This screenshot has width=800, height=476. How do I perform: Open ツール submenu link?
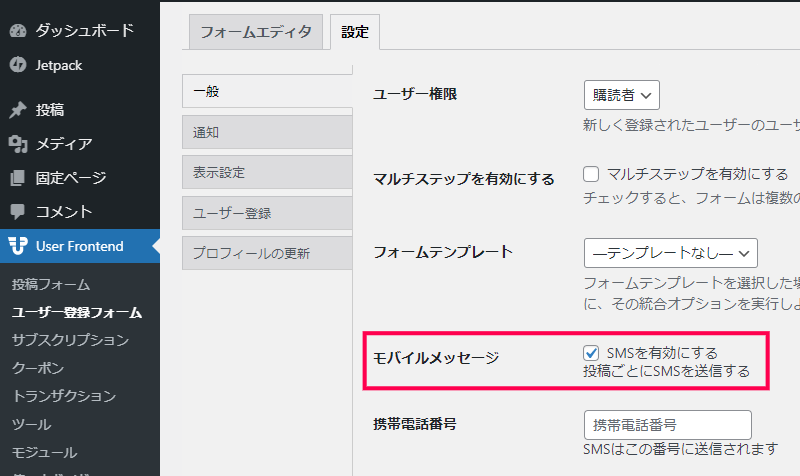pos(32,424)
